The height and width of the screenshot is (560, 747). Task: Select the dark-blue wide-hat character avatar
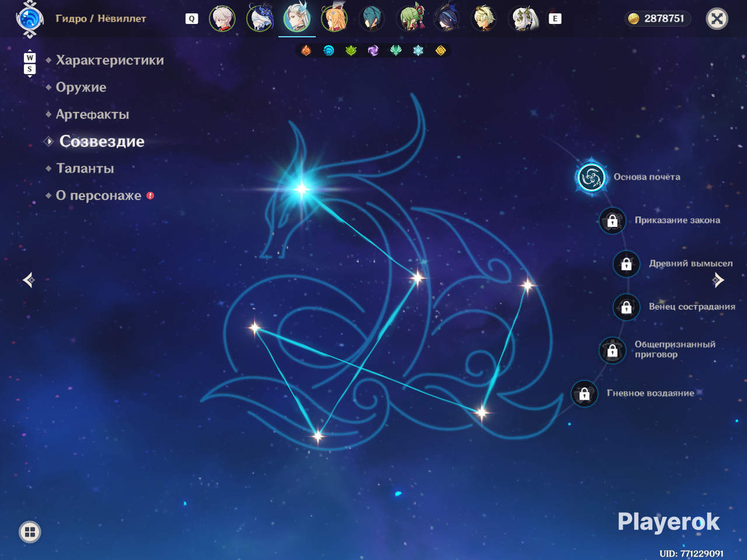[448, 19]
